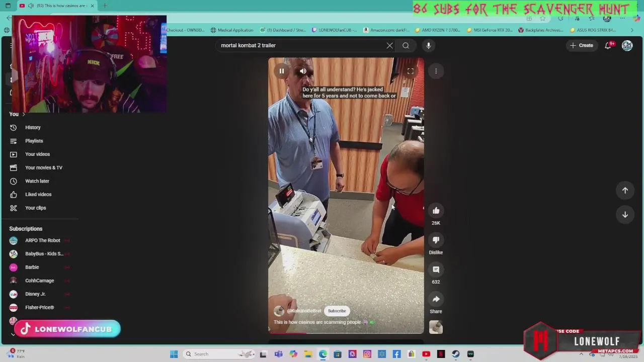
Task: Click the Windows taskbar Search box
Action: coord(219,354)
